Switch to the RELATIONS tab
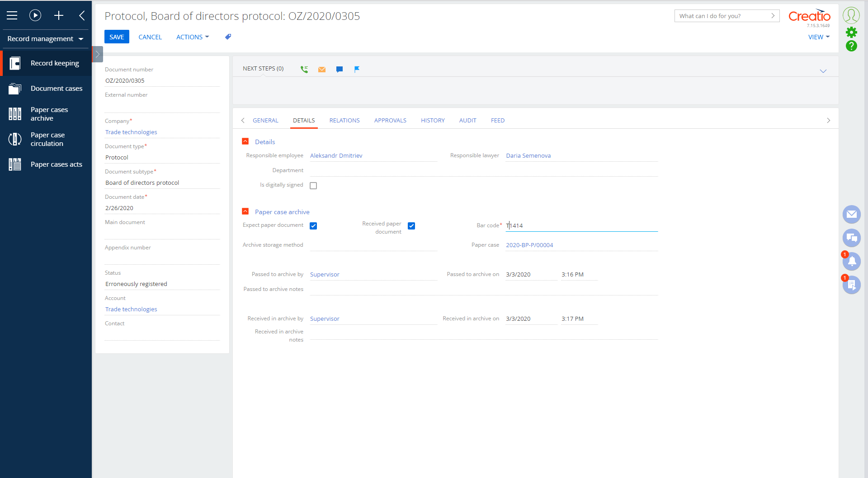 [344, 120]
